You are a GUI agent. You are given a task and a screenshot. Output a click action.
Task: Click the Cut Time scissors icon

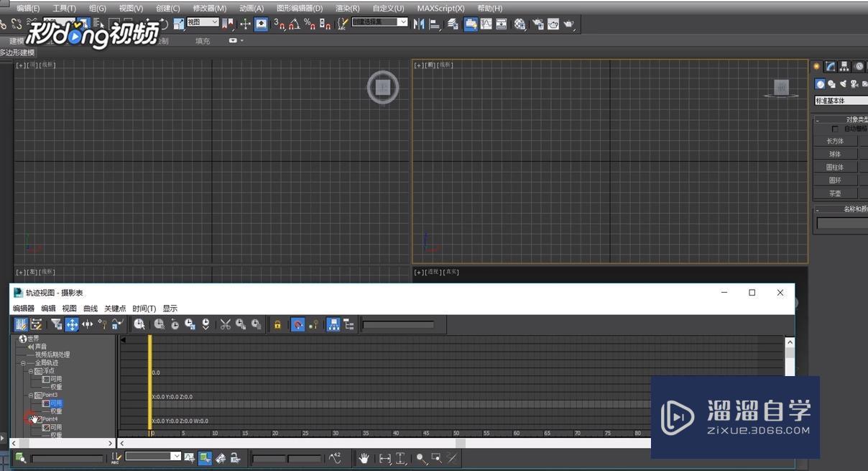tap(225, 325)
